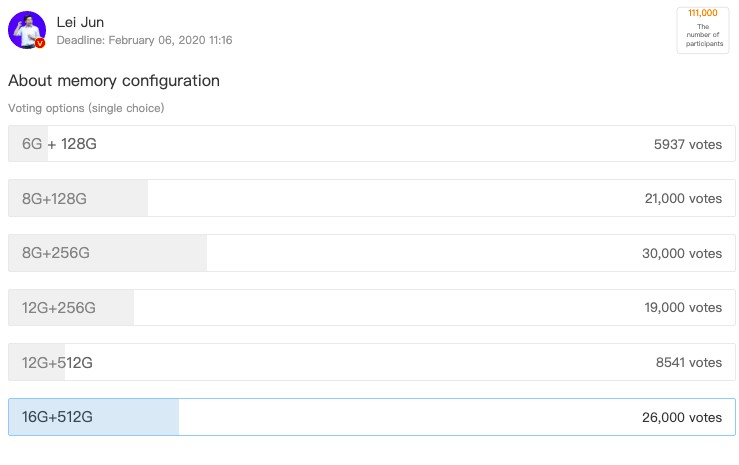Screen dimensions: 739x465
Task: Click the 5937 votes count
Action: click(x=687, y=144)
